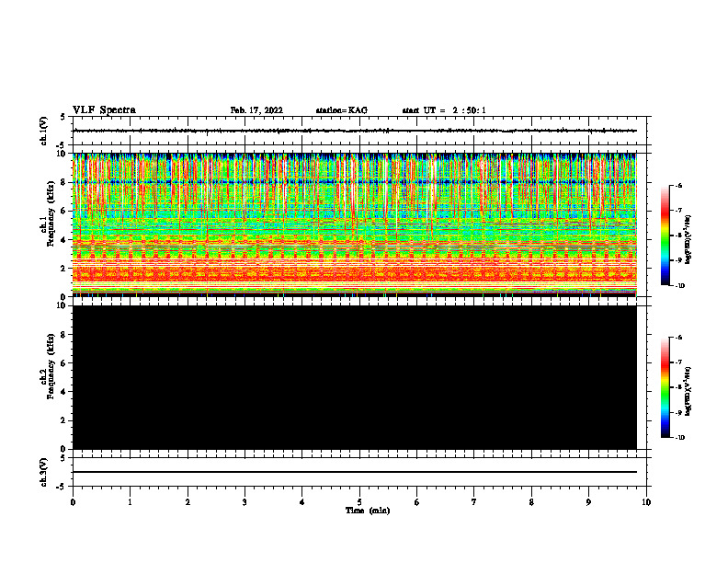Click the 4 kHz tick of ch.1 spectrogram
The height and width of the screenshot is (563, 728).
(65, 240)
